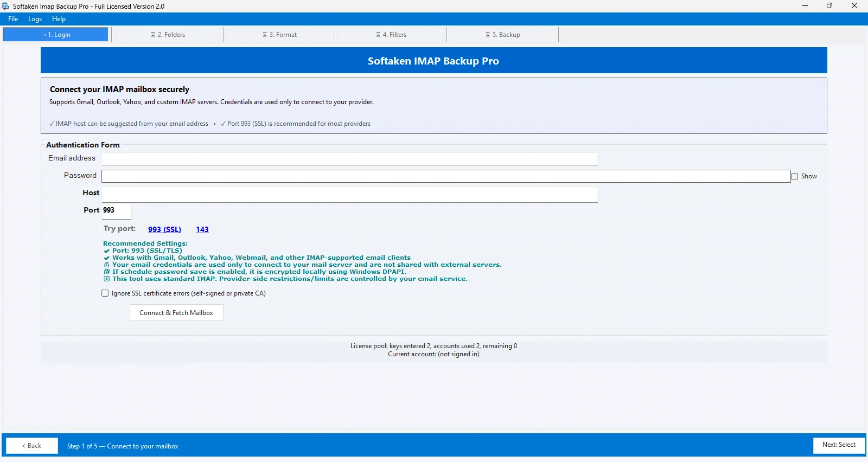
Task: Click the 'Authentication Form' group label
Action: (83, 145)
